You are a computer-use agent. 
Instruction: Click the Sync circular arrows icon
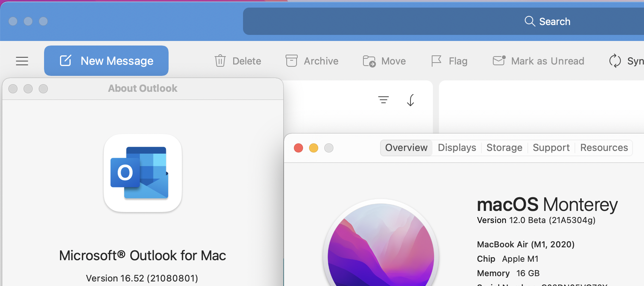pos(615,61)
